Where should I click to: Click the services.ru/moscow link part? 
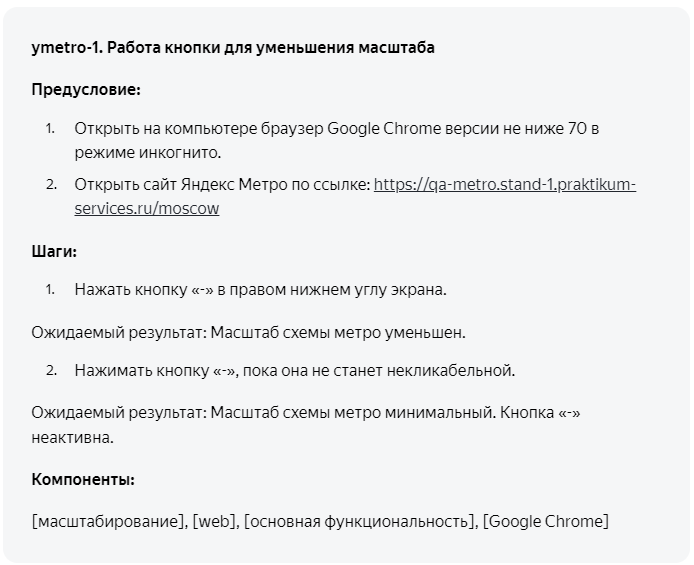tap(147, 208)
